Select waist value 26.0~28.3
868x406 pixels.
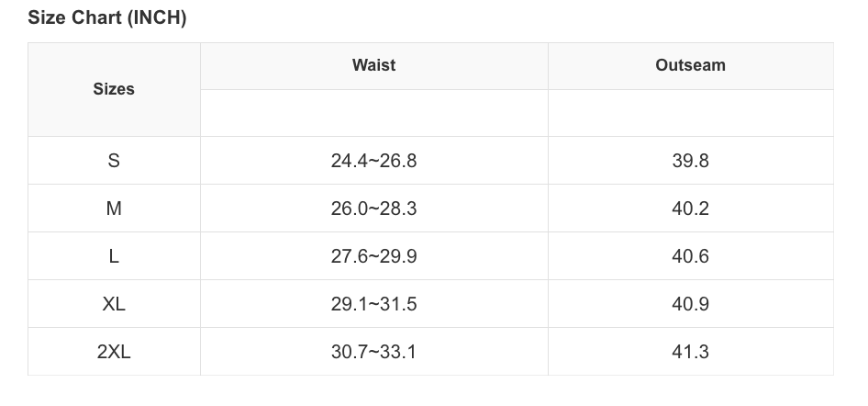373,209
